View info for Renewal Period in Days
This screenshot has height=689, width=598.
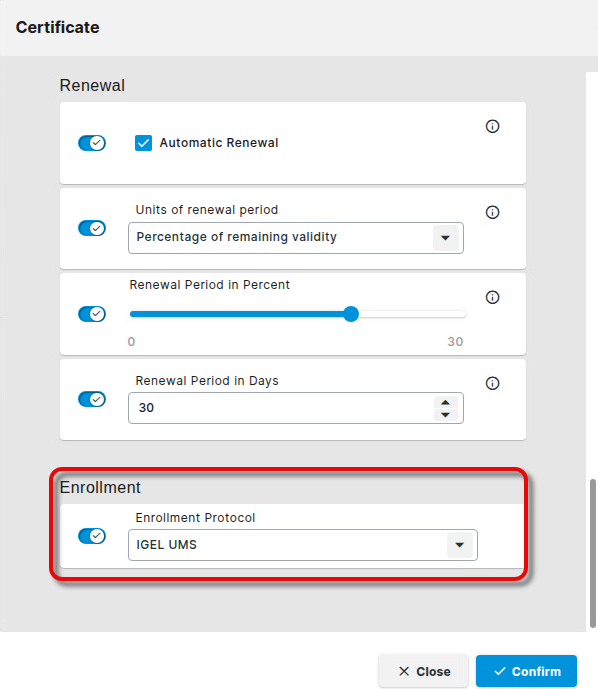point(492,383)
